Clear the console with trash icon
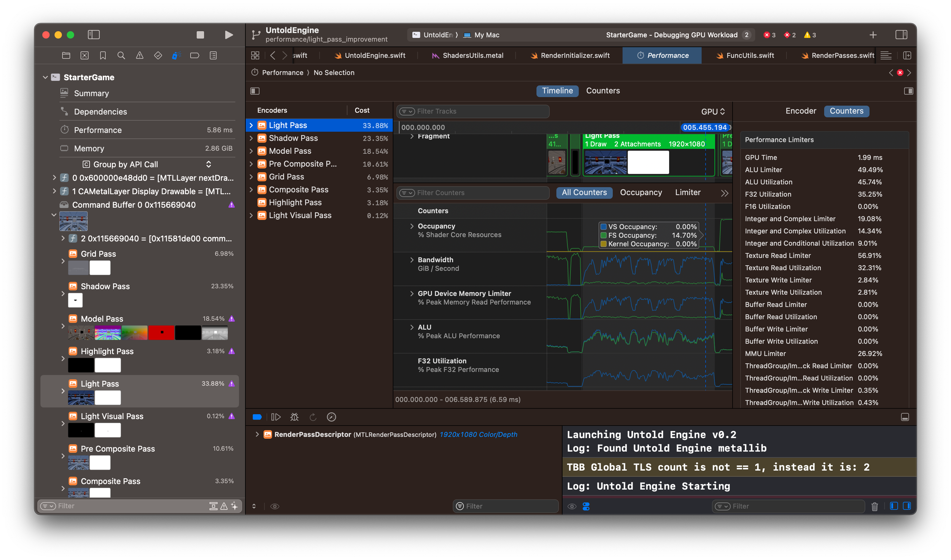This screenshot has height=560, width=951. tap(875, 506)
